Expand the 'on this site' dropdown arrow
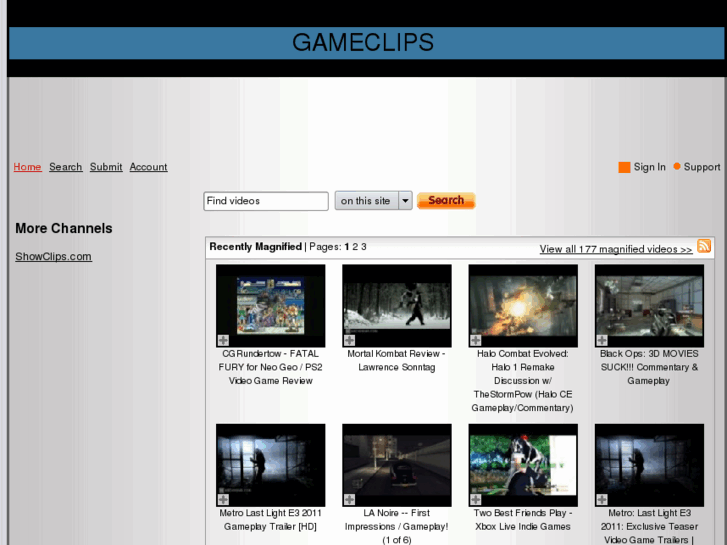Viewport: 727px width, 545px height. [x=405, y=201]
